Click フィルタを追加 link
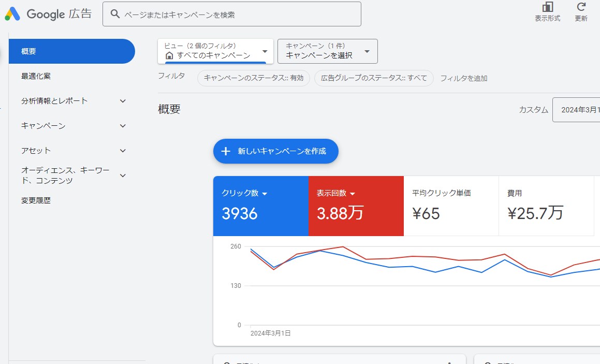The height and width of the screenshot is (364, 600). click(464, 79)
